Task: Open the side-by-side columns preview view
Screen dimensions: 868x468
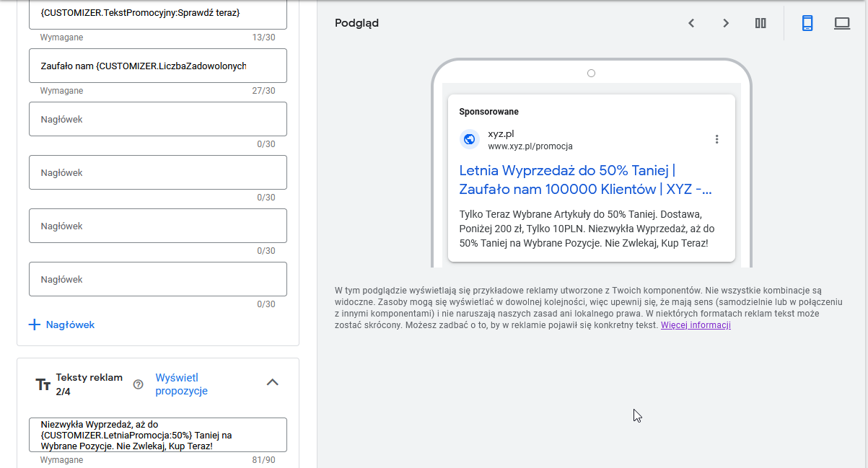Action: pyautogui.click(x=760, y=23)
